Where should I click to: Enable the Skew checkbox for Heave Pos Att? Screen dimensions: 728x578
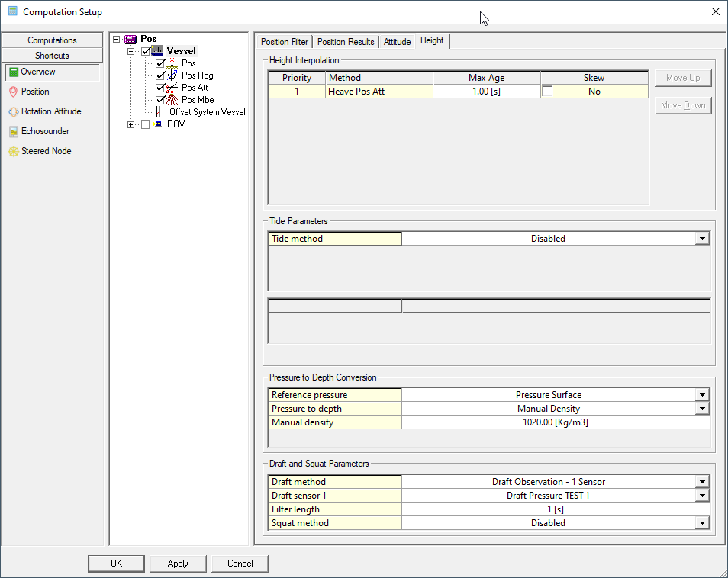coord(547,92)
